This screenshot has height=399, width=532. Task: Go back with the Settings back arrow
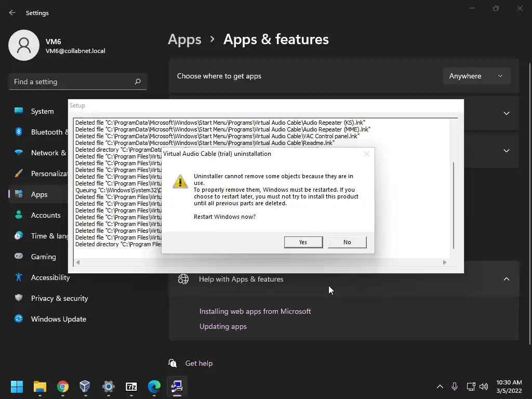[12, 12]
